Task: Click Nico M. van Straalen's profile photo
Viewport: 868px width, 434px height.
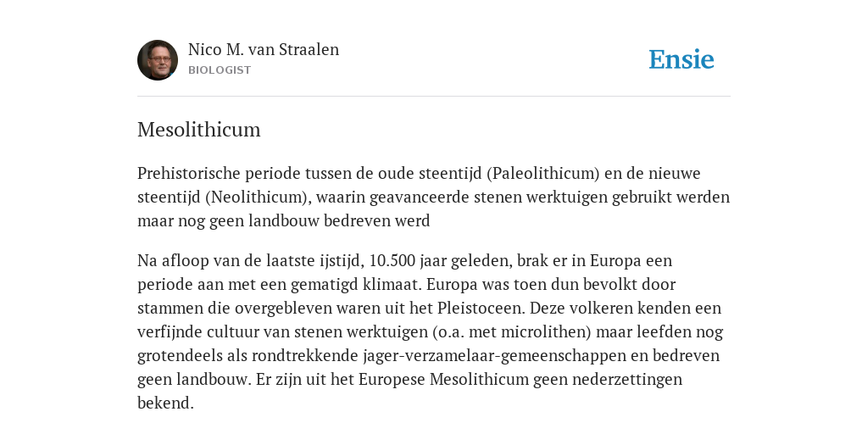Action: (x=158, y=60)
